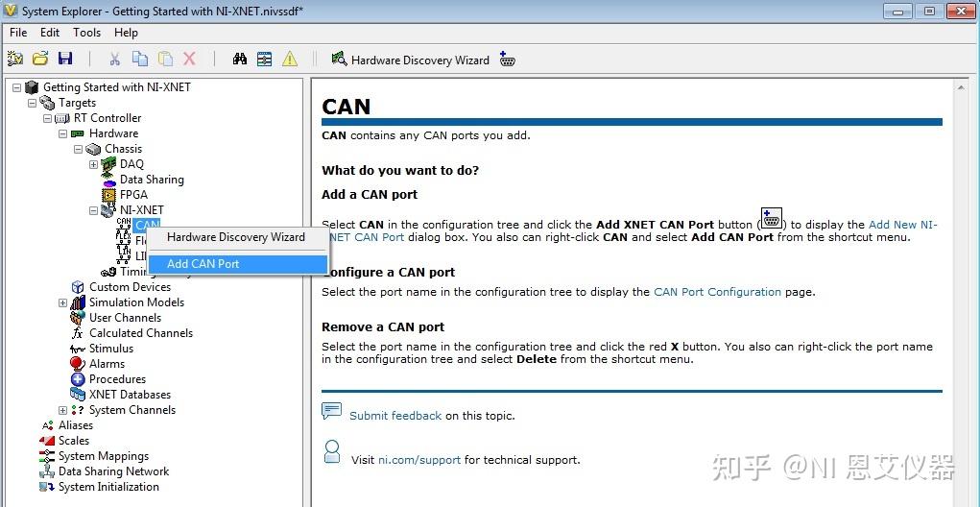Expand the System Channels node
The width and height of the screenshot is (980, 507).
pyautogui.click(x=62, y=410)
